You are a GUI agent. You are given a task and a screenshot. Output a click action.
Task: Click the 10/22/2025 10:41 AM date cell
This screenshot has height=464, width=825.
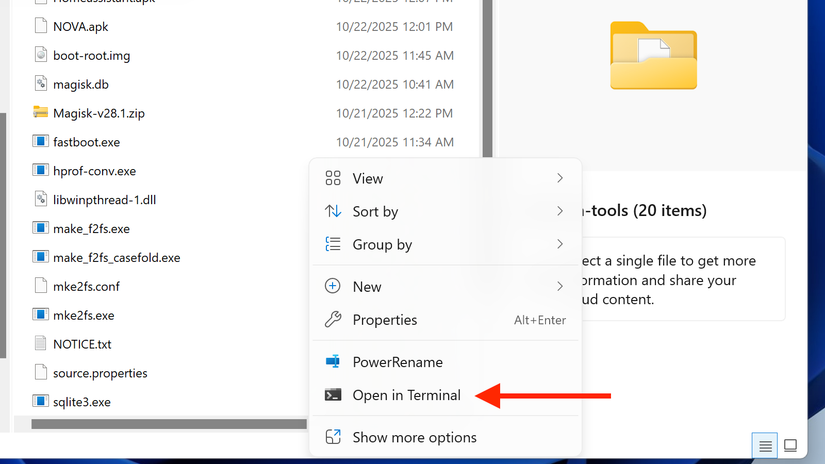click(x=395, y=84)
